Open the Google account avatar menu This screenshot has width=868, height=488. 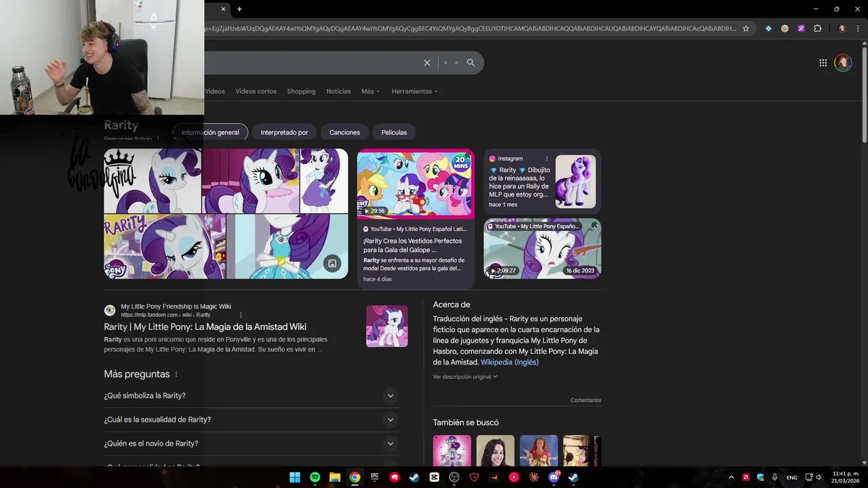(x=843, y=62)
